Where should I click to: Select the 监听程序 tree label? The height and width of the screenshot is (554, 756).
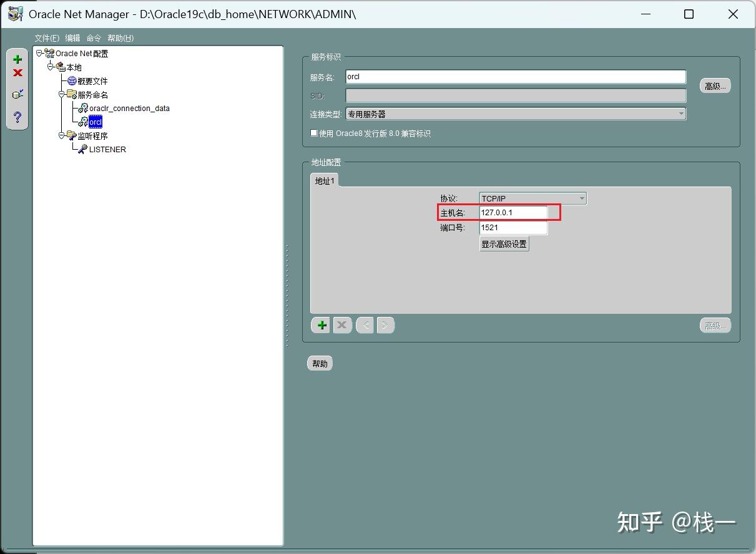click(x=92, y=136)
